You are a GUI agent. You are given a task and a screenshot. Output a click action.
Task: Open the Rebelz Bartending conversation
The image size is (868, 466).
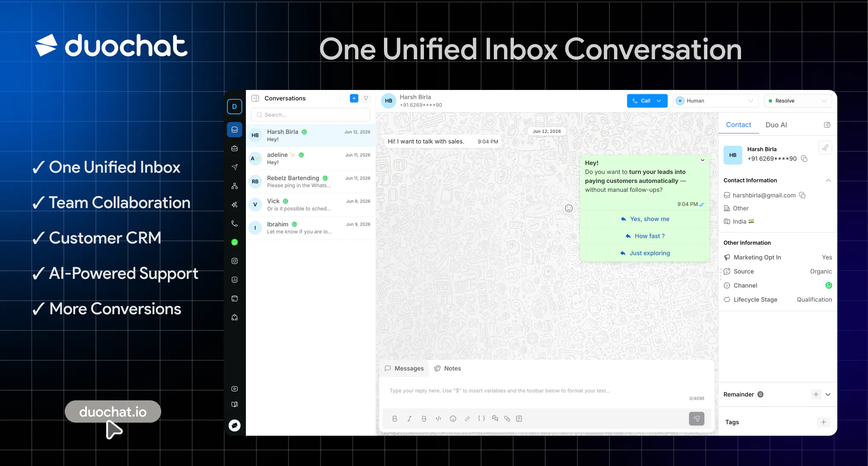[x=311, y=182]
